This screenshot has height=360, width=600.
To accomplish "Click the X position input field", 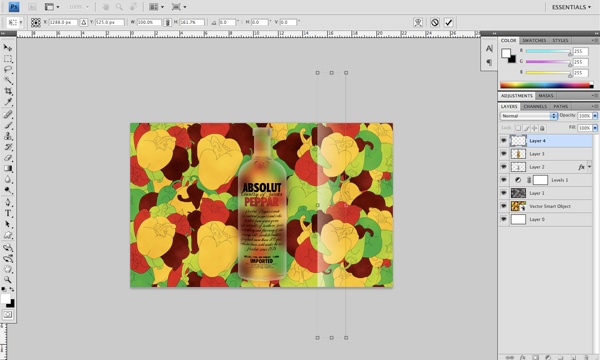I will (x=63, y=23).
